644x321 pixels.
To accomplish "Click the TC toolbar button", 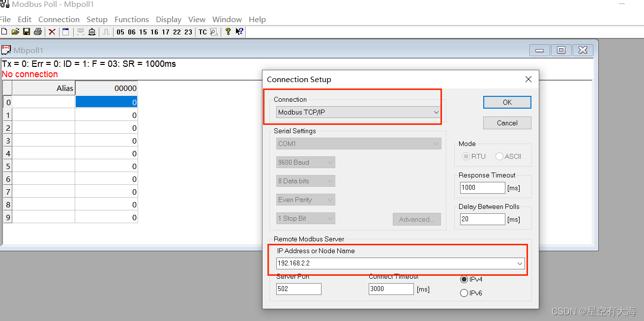I will 203,32.
